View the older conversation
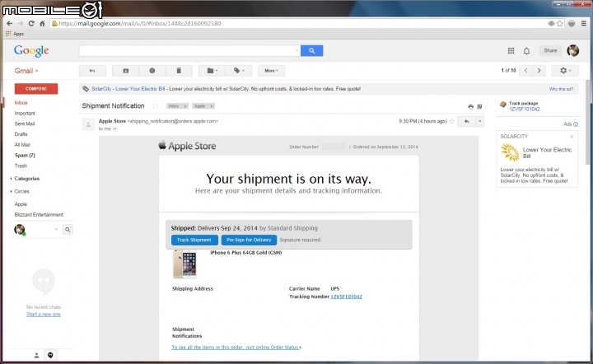 pos(539,71)
